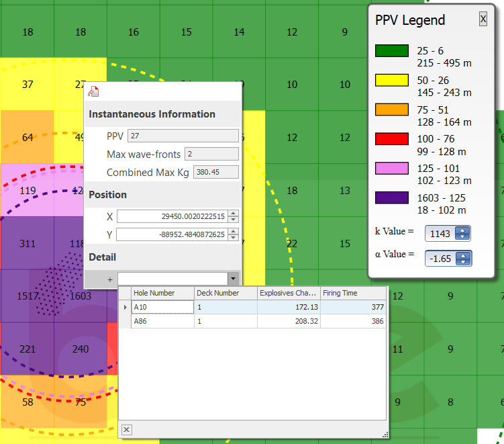This screenshot has width=504, height=444.
Task: Adjust the α Value spinner arrows
Action: (x=462, y=258)
